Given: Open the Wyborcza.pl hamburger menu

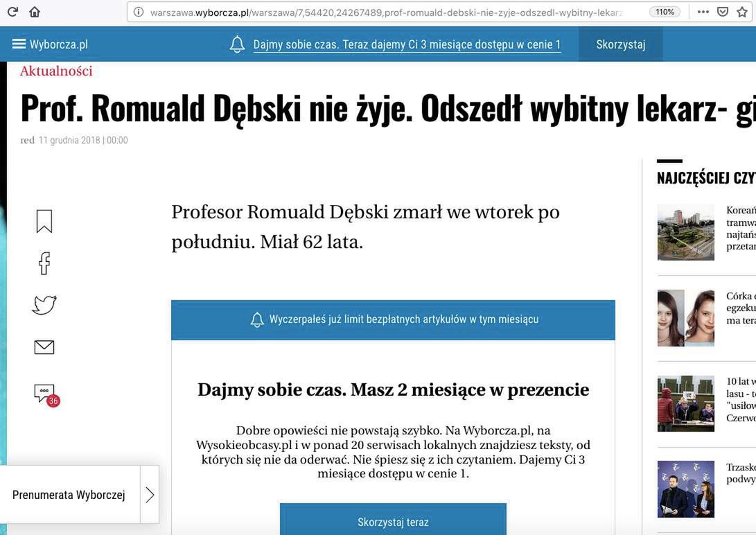Looking at the screenshot, I should (19, 44).
